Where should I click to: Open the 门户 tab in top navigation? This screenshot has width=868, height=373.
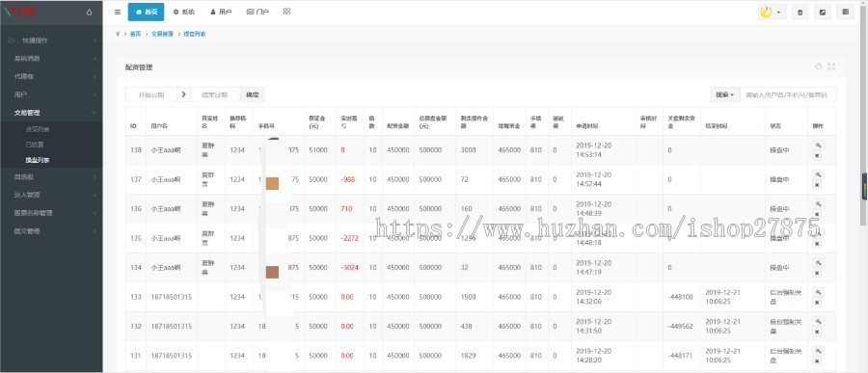pos(258,12)
